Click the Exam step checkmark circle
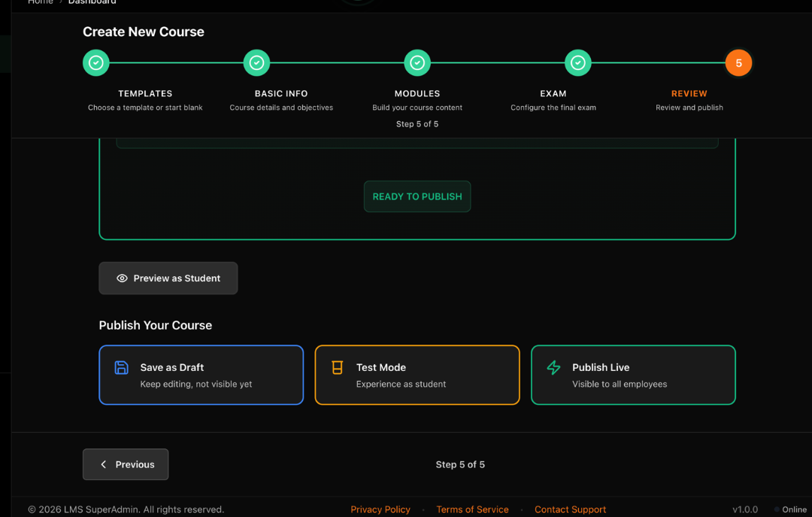This screenshot has width=812, height=517. tap(578, 63)
